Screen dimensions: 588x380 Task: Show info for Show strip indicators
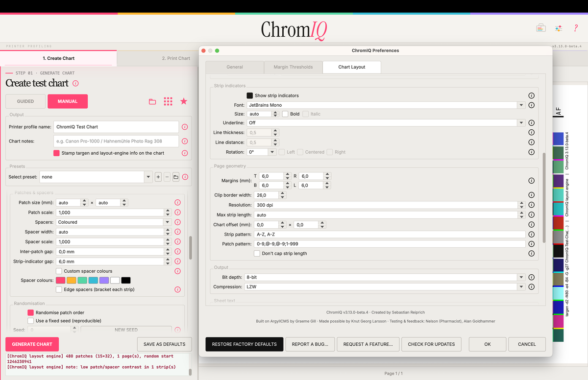(531, 95)
